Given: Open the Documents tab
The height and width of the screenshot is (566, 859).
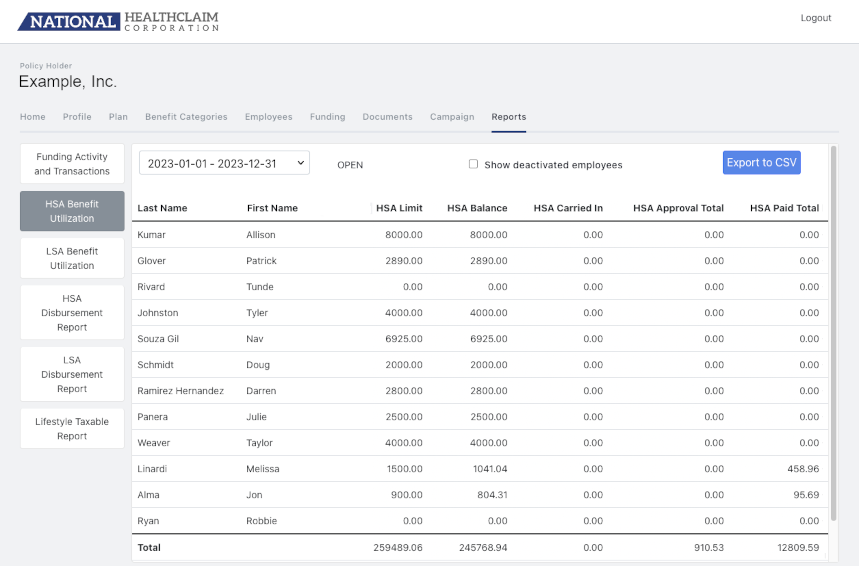Looking at the screenshot, I should click(x=387, y=117).
